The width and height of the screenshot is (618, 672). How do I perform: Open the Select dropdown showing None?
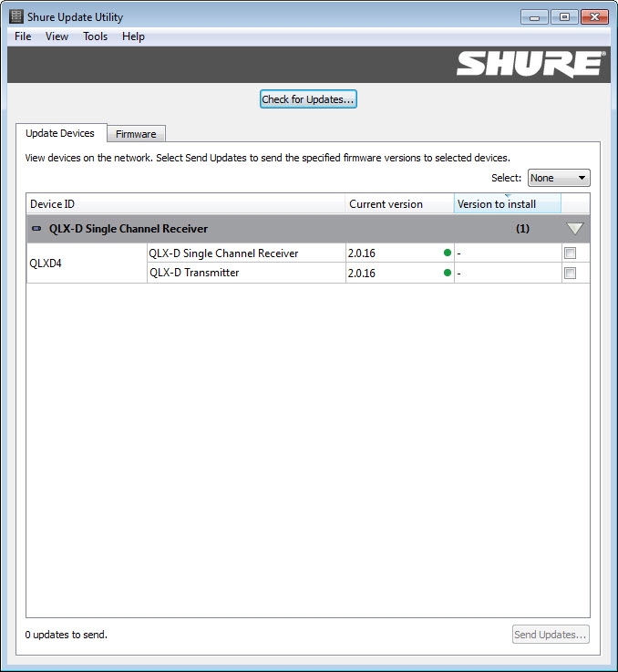pos(559,179)
